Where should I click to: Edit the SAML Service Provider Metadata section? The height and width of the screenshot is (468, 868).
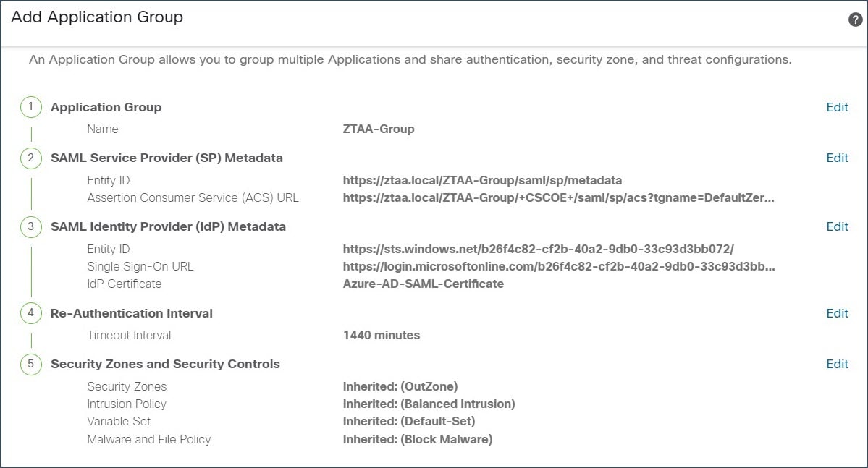tap(837, 158)
